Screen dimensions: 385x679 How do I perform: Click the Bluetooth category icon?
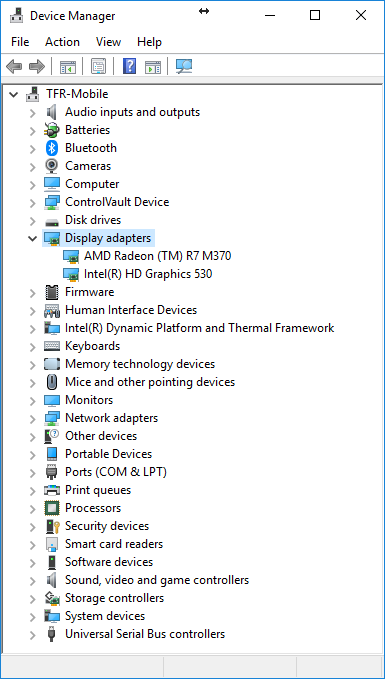pyautogui.click(x=52, y=148)
